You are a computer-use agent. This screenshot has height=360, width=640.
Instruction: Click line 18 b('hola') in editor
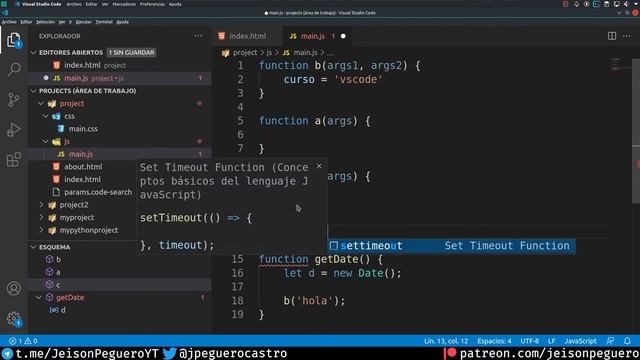(x=314, y=301)
